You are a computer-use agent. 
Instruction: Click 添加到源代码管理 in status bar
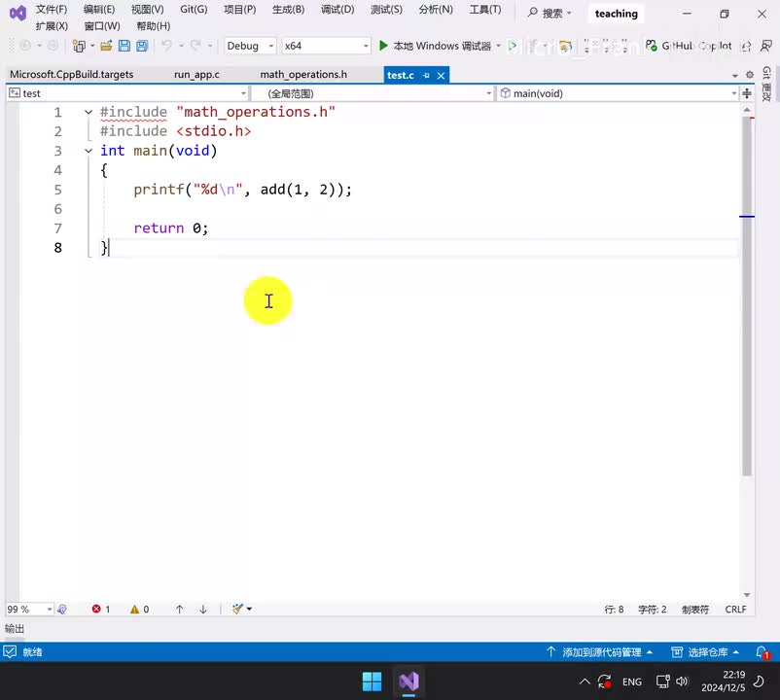pyautogui.click(x=599, y=651)
